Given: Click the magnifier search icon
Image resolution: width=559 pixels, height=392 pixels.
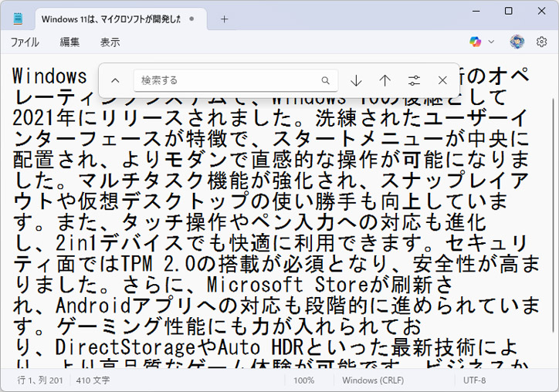Looking at the screenshot, I should pos(325,80).
